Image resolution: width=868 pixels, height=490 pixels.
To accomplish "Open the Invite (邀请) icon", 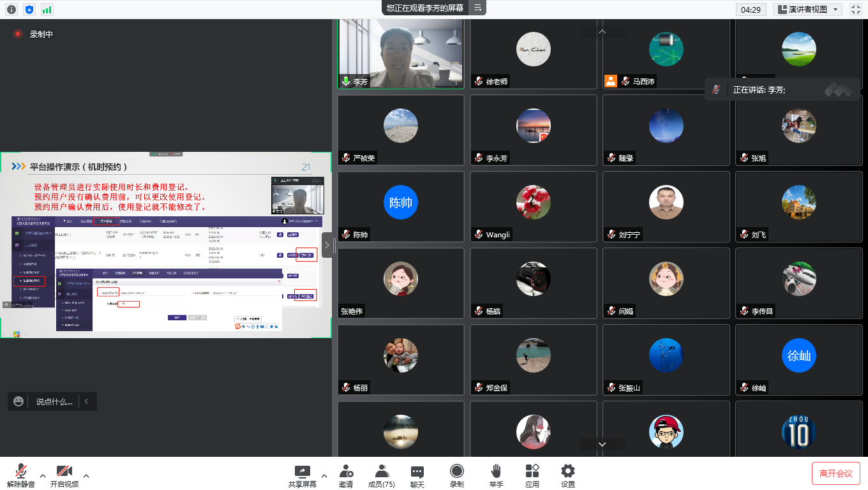I will click(346, 475).
